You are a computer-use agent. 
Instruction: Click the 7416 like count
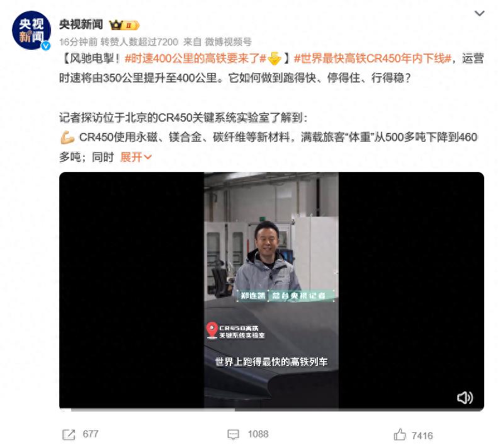point(422,435)
